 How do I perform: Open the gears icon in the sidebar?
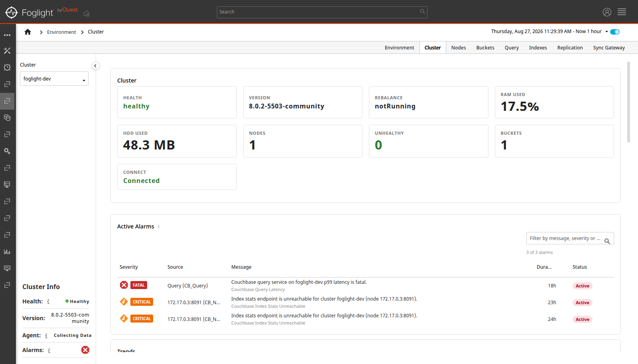pyautogui.click(x=7, y=151)
